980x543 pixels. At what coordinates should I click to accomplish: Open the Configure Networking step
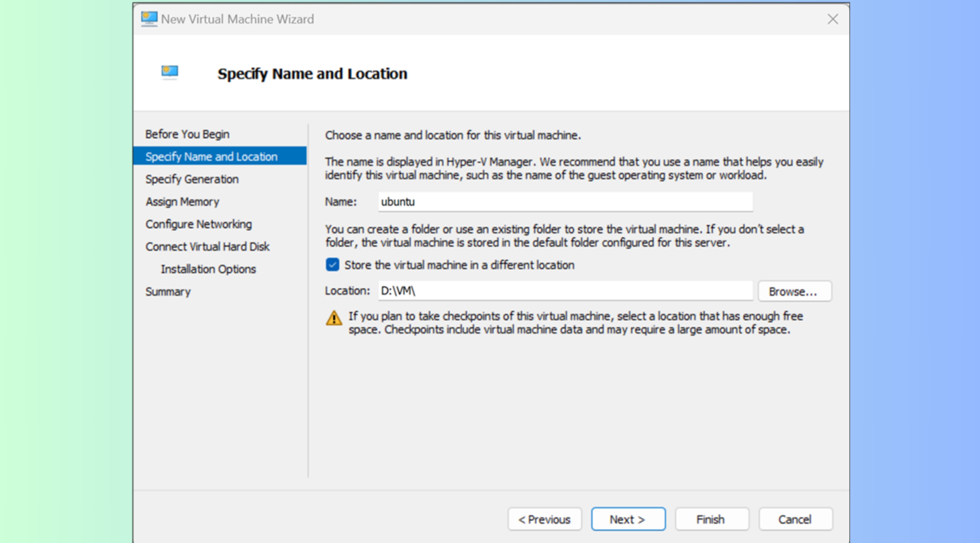pyautogui.click(x=199, y=224)
